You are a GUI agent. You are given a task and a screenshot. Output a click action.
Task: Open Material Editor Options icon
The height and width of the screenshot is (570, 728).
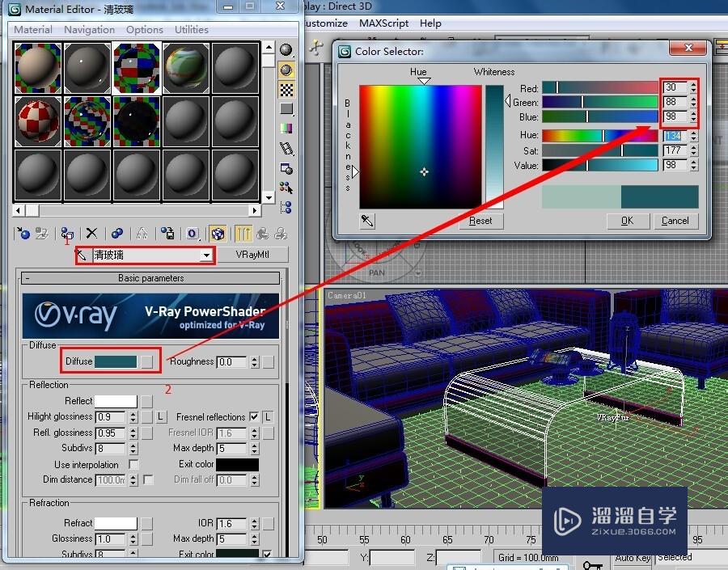coord(286,168)
